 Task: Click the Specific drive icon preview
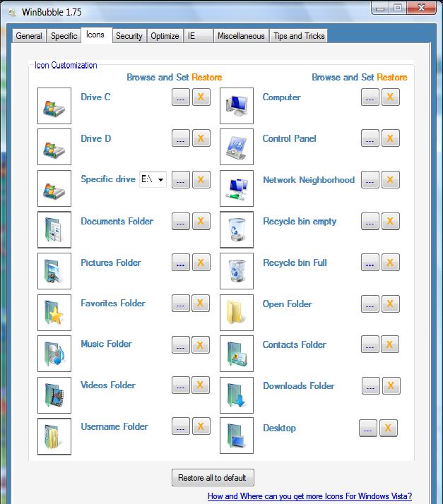pos(54,188)
